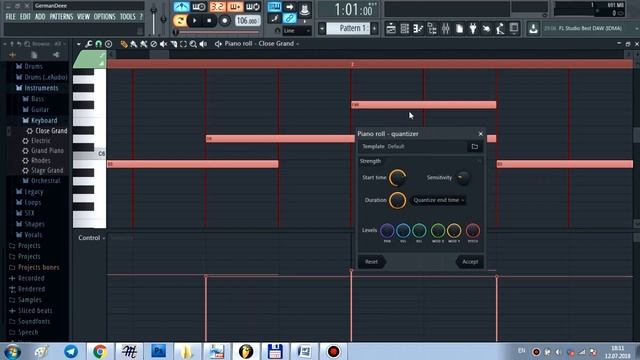The image size is (640, 360).
Task: Select the Paint brush tool
Action: click(x=133, y=44)
